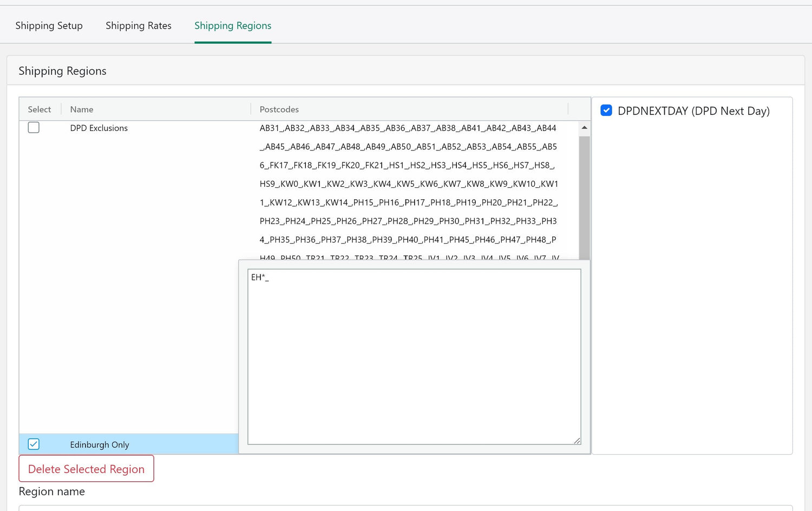Screen dimensions: 812x511
Task: Click the Region name field label
Action: (x=52, y=492)
